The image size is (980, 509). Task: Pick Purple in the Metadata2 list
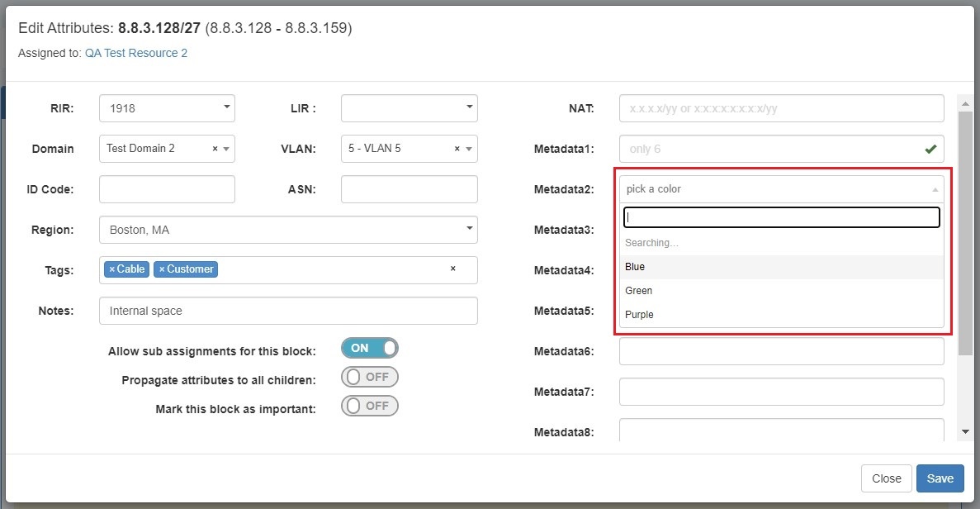point(639,315)
